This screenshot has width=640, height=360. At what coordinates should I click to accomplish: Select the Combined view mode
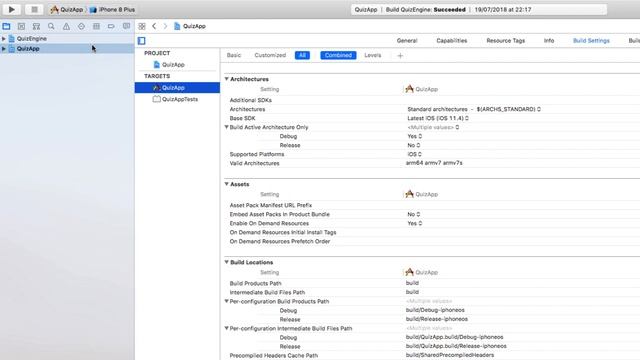338,56
